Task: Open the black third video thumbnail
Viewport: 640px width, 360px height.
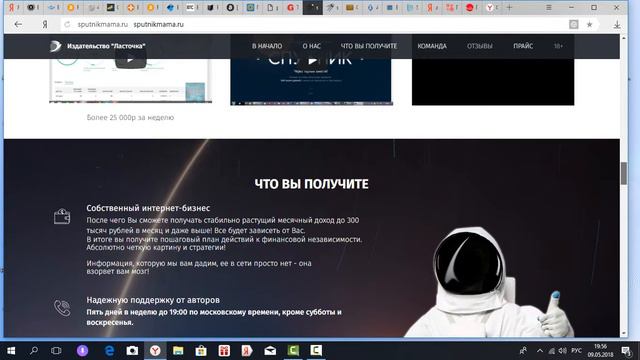Action: pos(493,82)
